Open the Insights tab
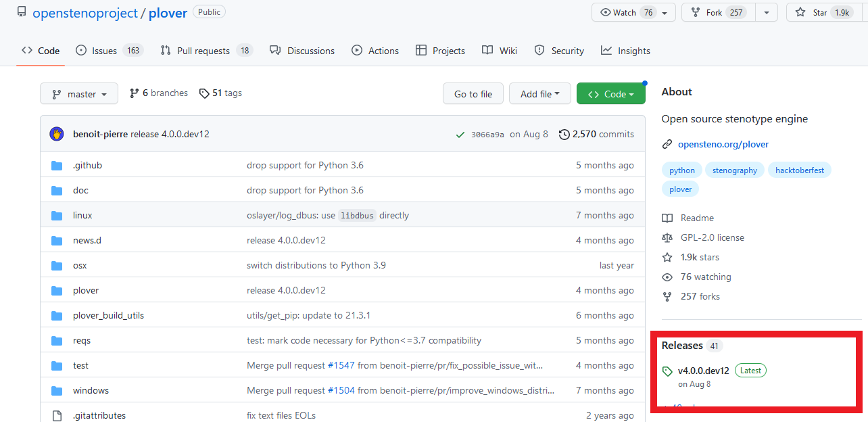Screen dimensions: 868x422 pos(625,51)
